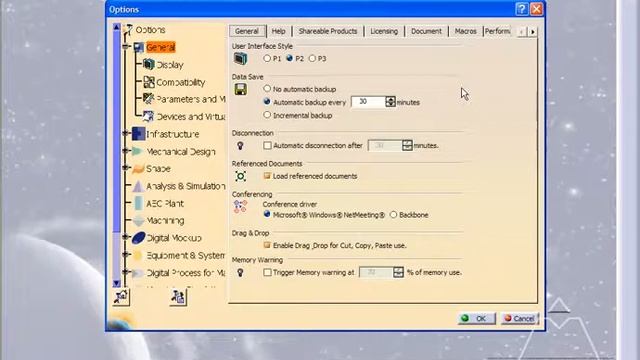Click the Digital Process category icon

pos(138,273)
